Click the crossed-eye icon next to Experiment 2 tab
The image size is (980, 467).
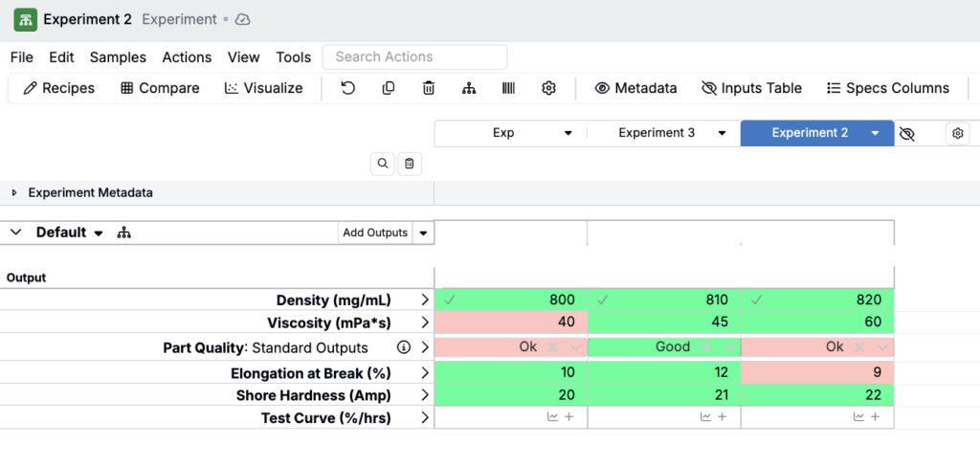coord(907,134)
